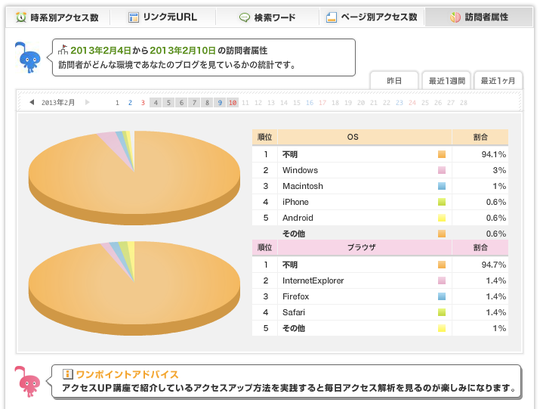Click the info icon beside ワンポイントアドバイス
The image size is (540, 409).
click(x=68, y=374)
